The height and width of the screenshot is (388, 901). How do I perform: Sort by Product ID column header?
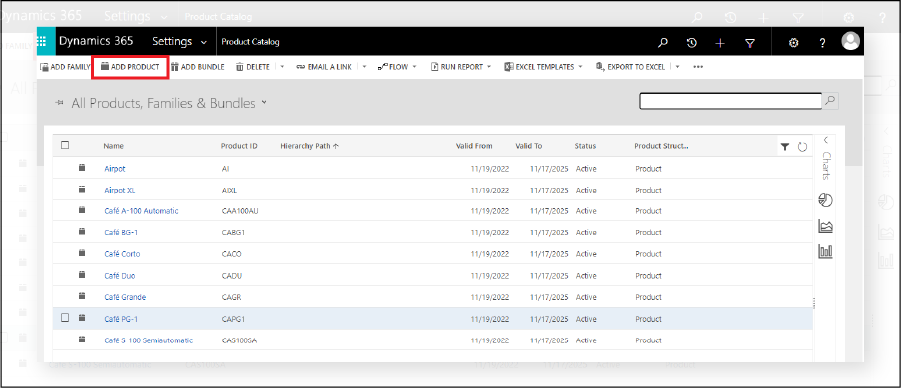point(239,146)
